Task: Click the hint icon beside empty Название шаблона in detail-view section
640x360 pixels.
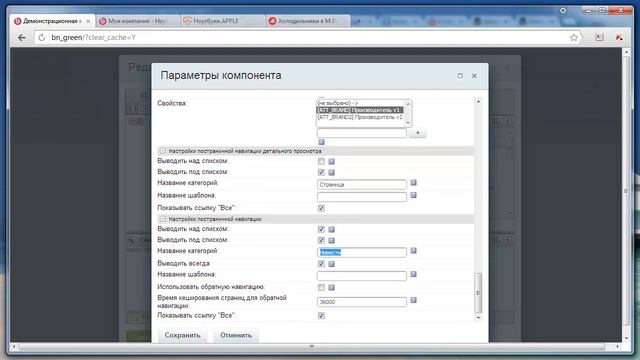Action: [x=413, y=196]
